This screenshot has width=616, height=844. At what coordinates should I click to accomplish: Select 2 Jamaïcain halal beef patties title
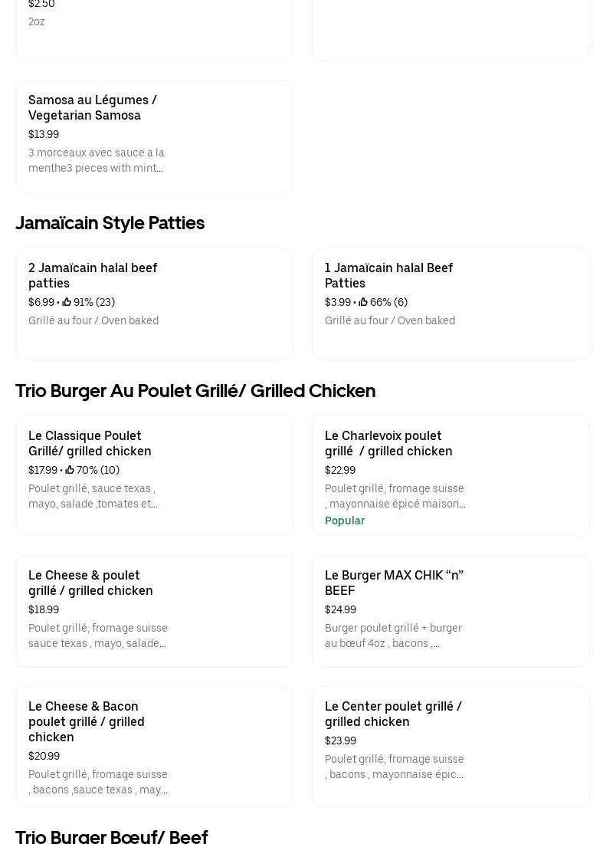[93, 275]
